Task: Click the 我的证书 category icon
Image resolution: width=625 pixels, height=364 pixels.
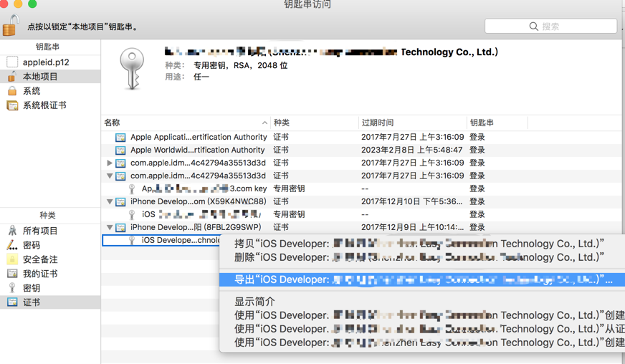Action: click(12, 274)
